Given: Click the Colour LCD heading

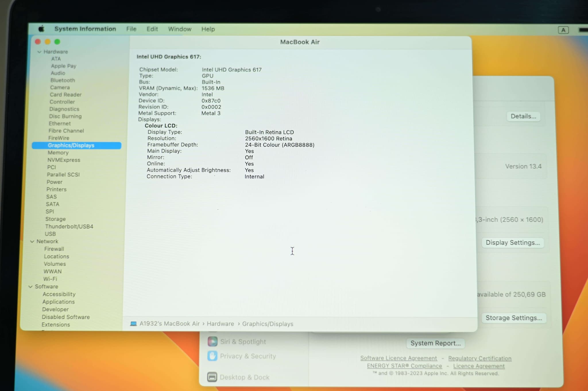Looking at the screenshot, I should [161, 126].
